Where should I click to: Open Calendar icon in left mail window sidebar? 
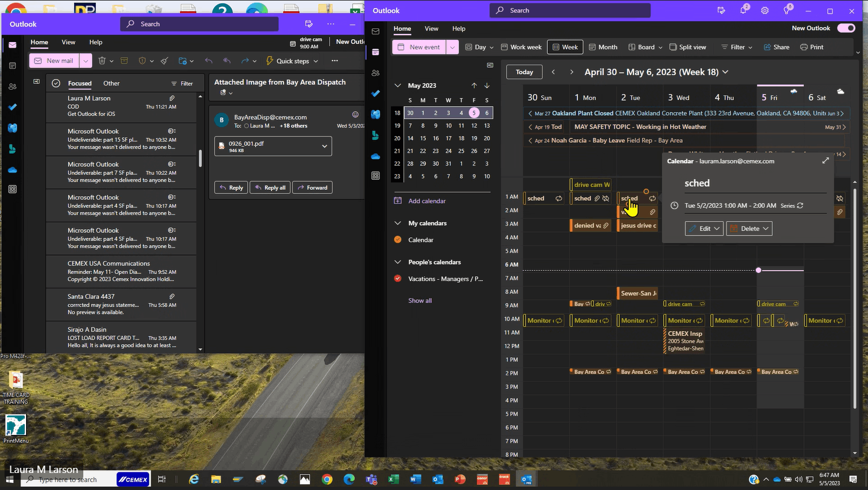[12, 66]
